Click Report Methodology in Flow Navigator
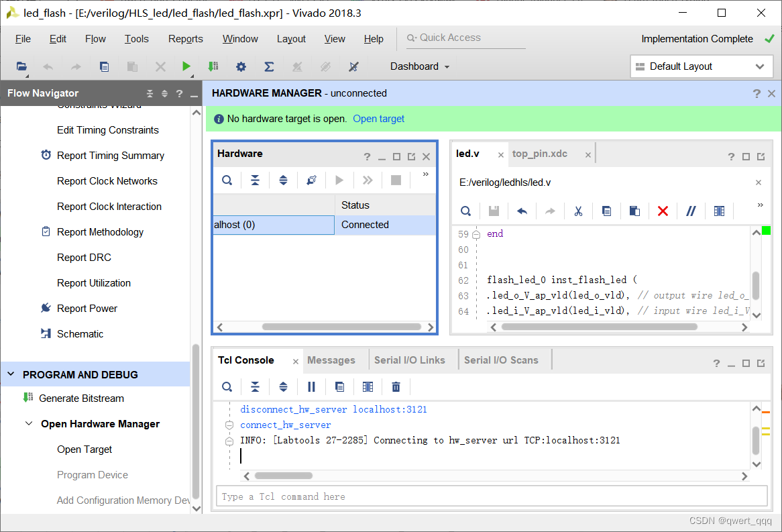This screenshot has height=532, width=782. click(x=100, y=232)
